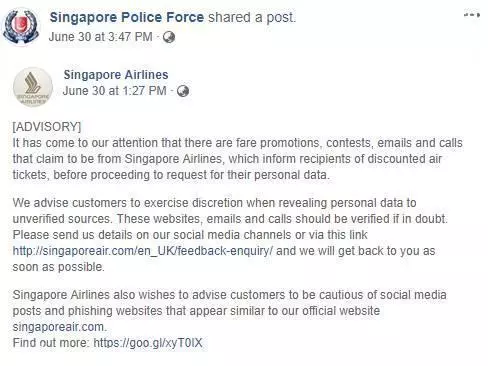
Task: Open Singapore Airlines page name link
Action: click(x=116, y=75)
